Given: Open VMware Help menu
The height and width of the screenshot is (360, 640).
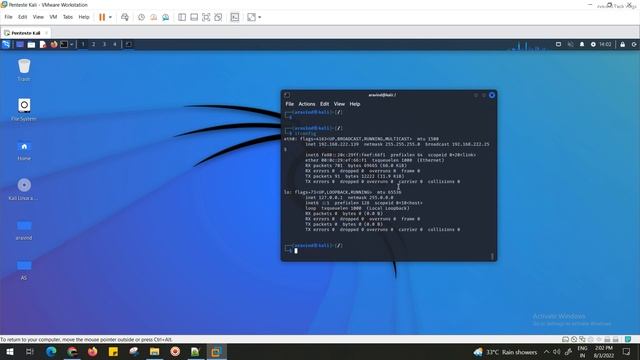Looking at the screenshot, I should pos(84,17).
